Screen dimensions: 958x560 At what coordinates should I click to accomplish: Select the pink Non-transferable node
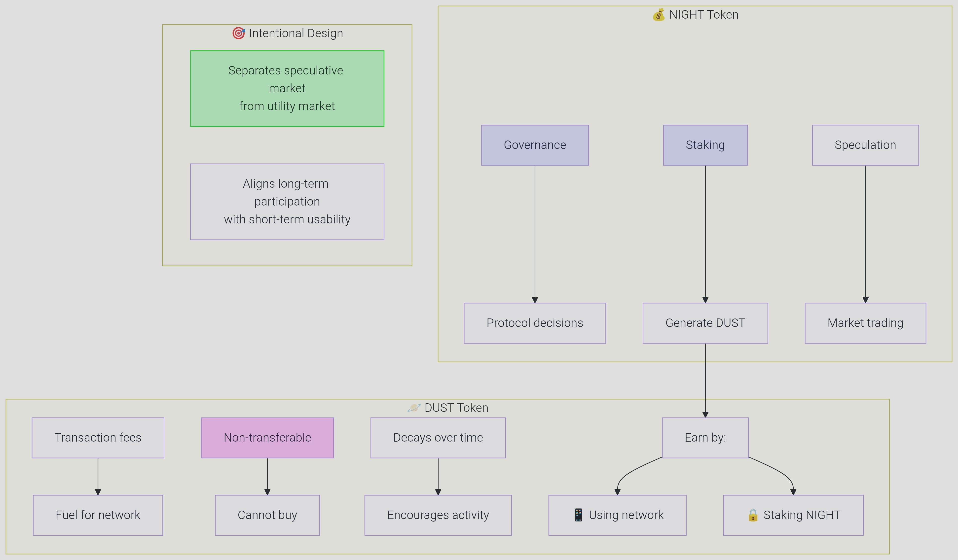coord(267,438)
